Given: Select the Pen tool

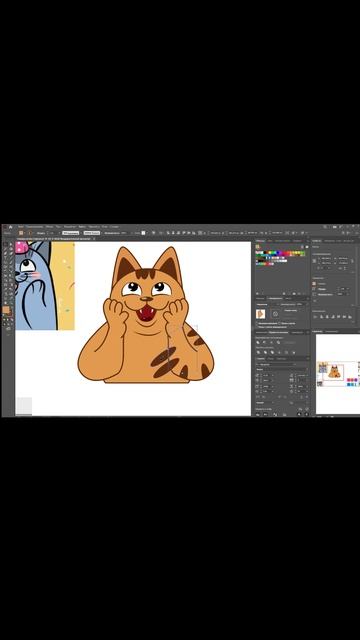Looking at the screenshot, I should [5, 253].
